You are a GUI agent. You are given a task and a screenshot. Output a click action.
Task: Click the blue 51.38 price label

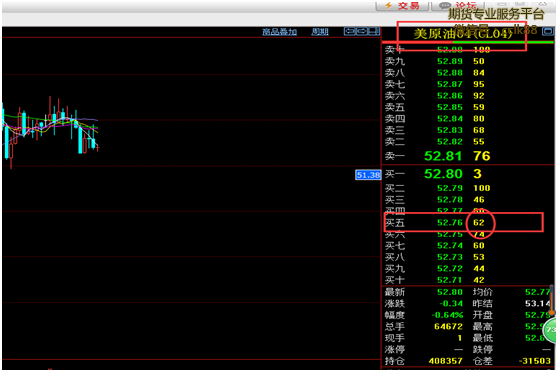[368, 175]
